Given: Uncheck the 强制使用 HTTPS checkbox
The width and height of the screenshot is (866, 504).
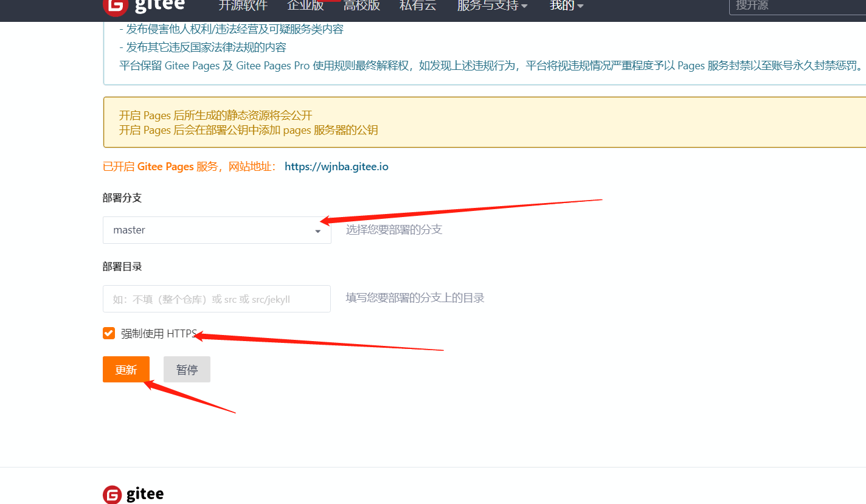Looking at the screenshot, I should pyautogui.click(x=109, y=333).
